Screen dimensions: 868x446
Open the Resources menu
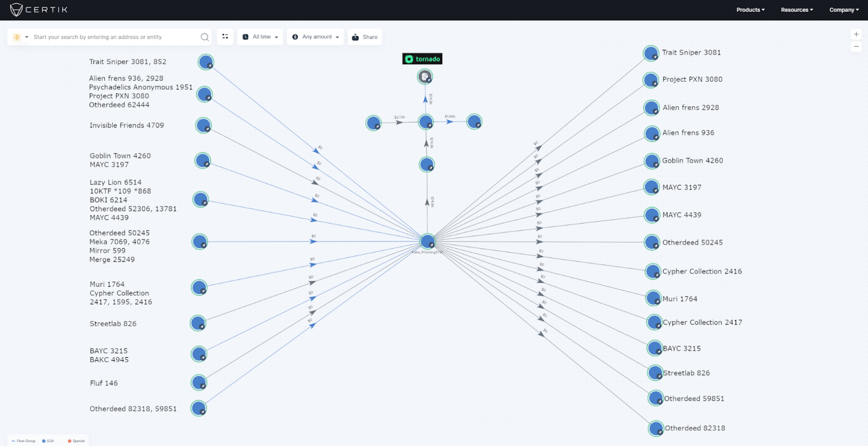797,10
